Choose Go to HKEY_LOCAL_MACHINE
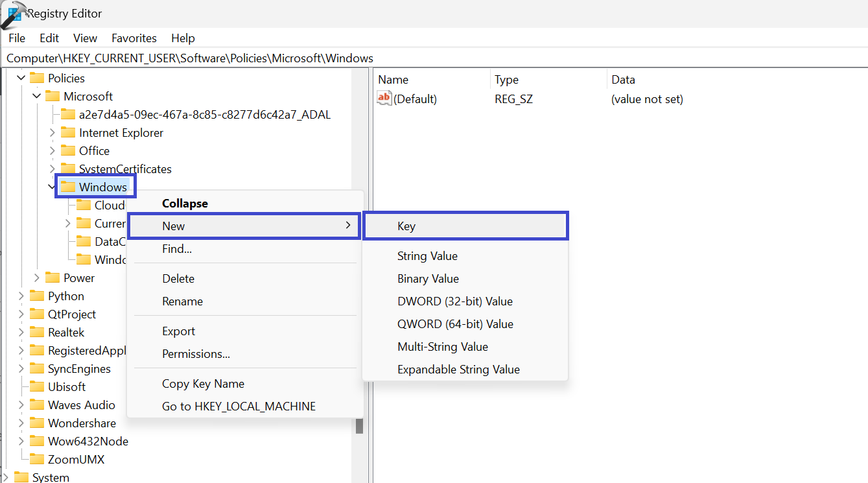The image size is (868, 483). click(x=239, y=406)
